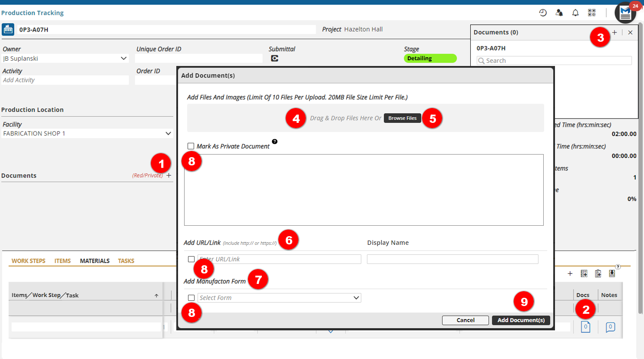
Task: Click the notification bell icon
Action: [x=575, y=13]
